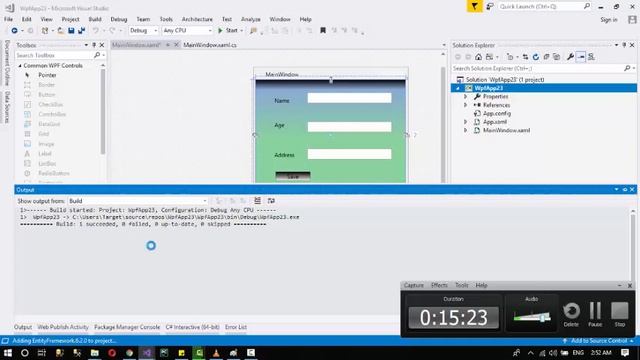Select App.config in Solution Explorer
The height and width of the screenshot is (360, 640).
(497, 113)
